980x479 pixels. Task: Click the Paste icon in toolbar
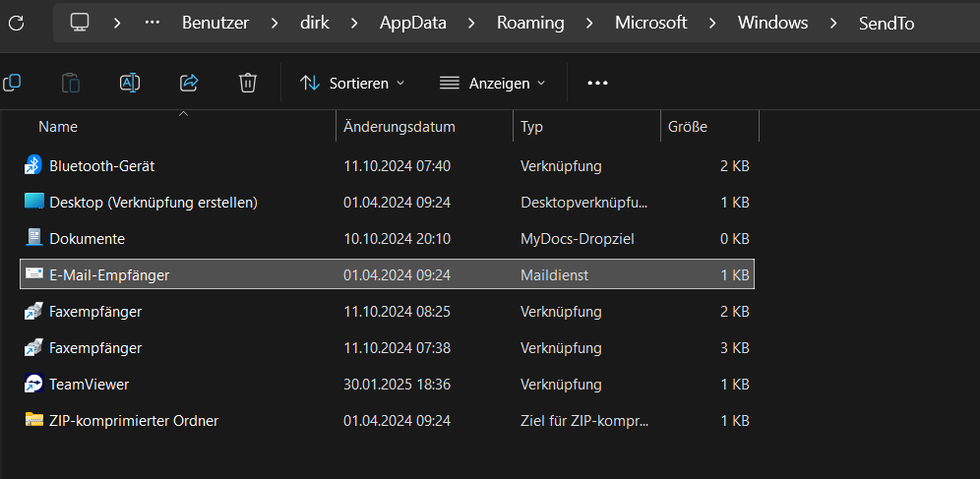[x=71, y=83]
